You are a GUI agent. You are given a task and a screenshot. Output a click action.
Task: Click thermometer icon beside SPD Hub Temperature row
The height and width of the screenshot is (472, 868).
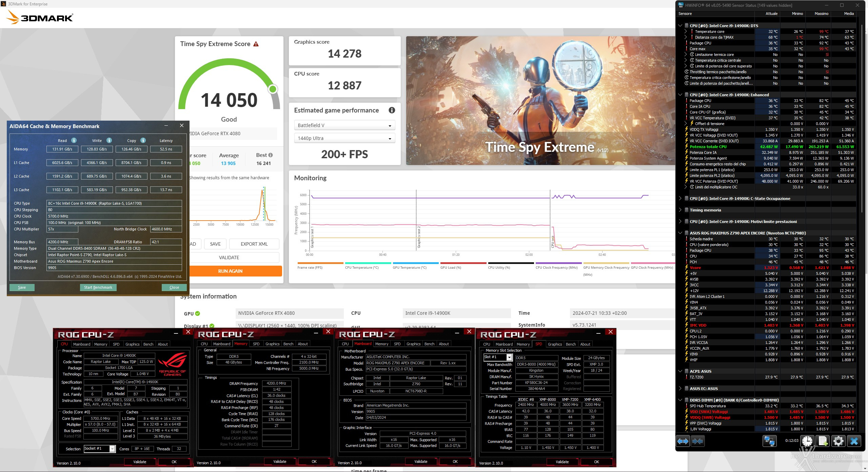[x=686, y=406]
